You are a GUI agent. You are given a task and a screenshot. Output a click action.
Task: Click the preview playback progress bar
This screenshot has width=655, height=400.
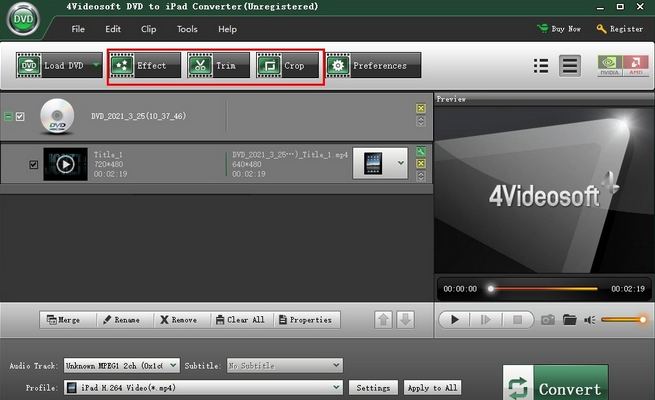[544, 289]
